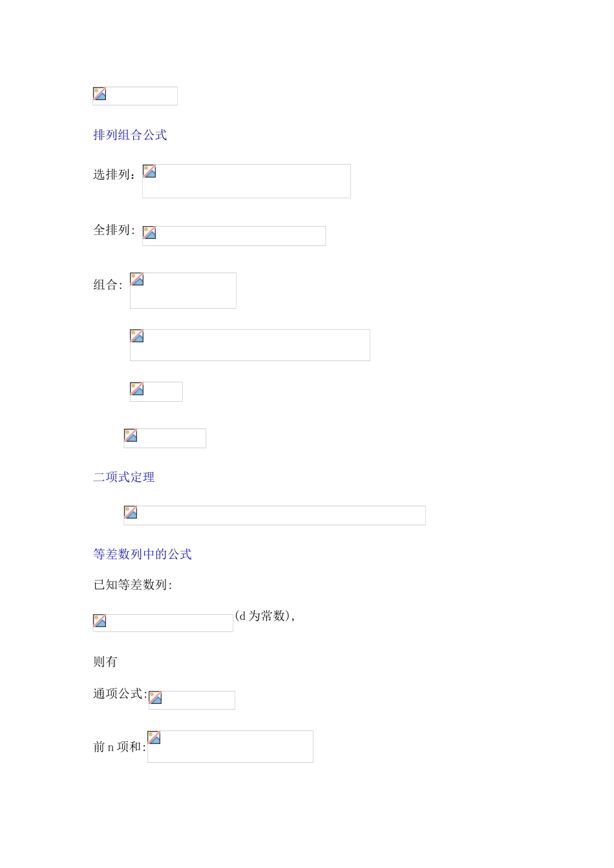
Task: Open the 等差数列中的公式 heading link
Action: click(142, 554)
